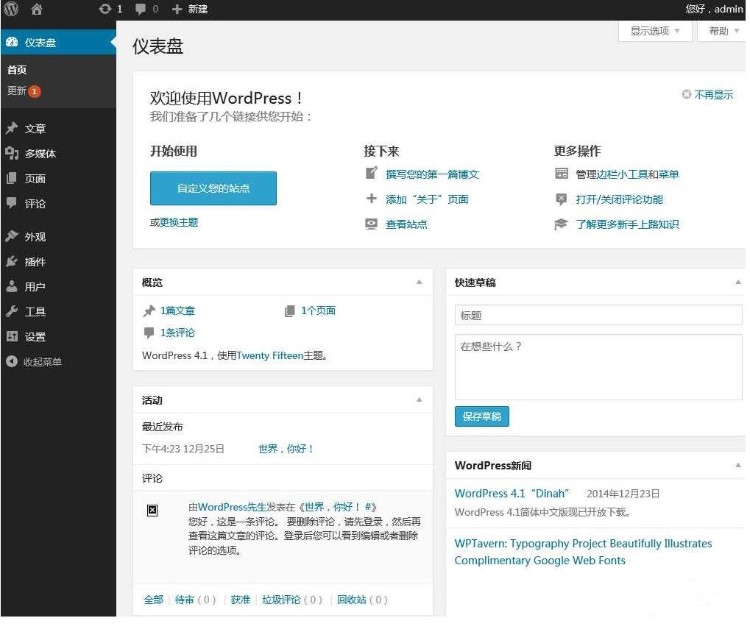Click the view site screen icon
Viewport: 750px width, 643px height.
[x=372, y=224]
